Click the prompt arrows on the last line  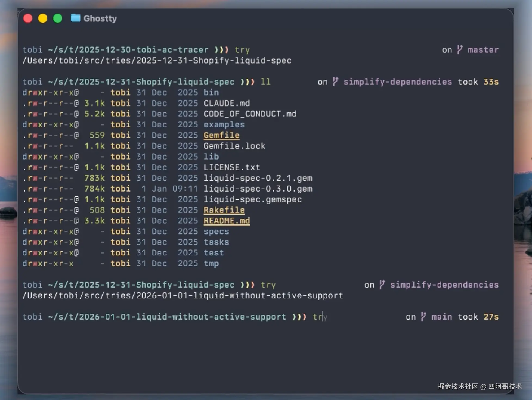299,317
